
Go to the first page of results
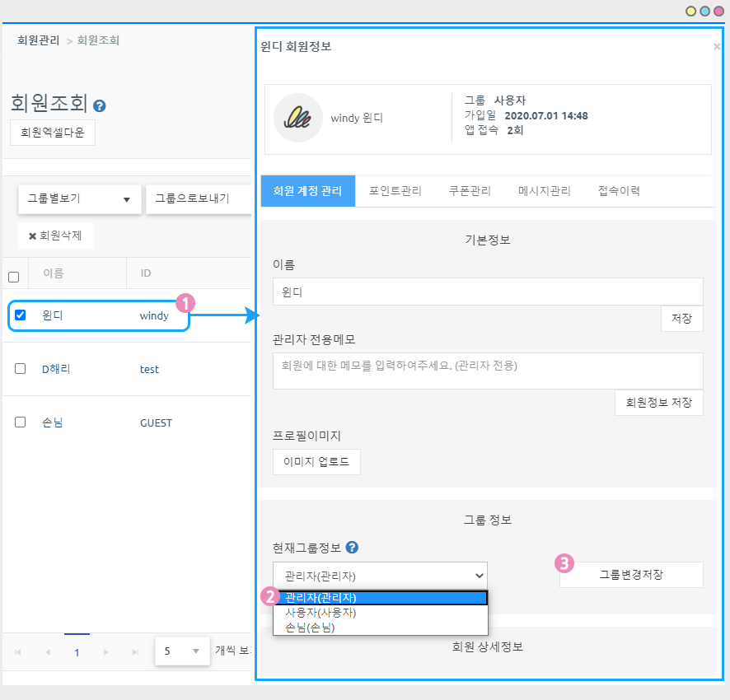19,652
